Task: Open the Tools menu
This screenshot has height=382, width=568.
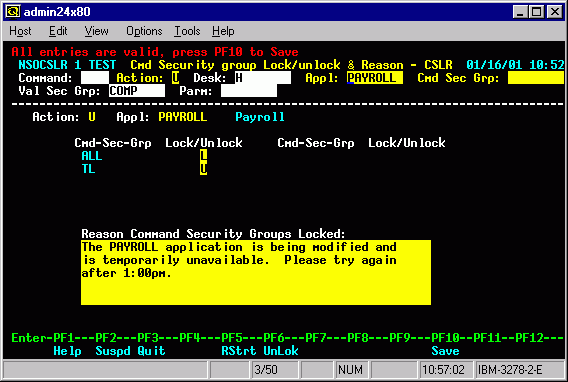Action: (x=187, y=31)
